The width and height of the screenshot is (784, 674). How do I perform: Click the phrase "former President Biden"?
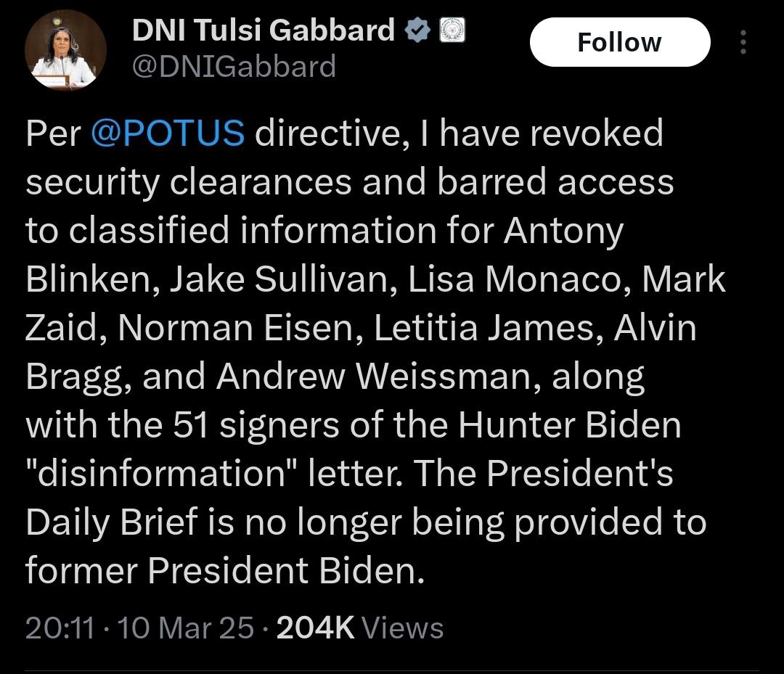tap(224, 572)
